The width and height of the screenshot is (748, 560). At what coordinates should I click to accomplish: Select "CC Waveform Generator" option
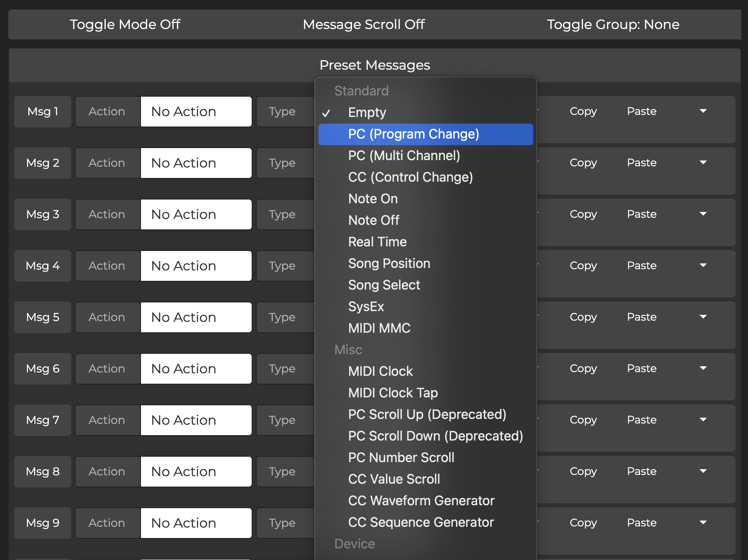pos(421,501)
